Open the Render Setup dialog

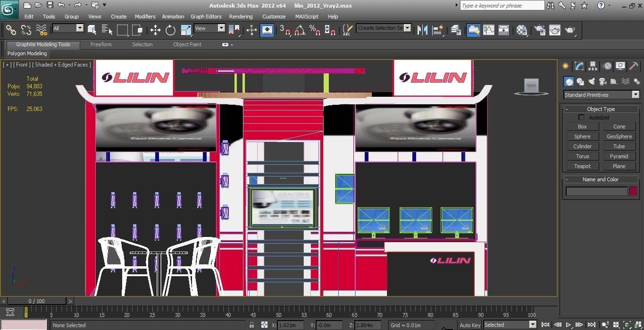point(540,30)
